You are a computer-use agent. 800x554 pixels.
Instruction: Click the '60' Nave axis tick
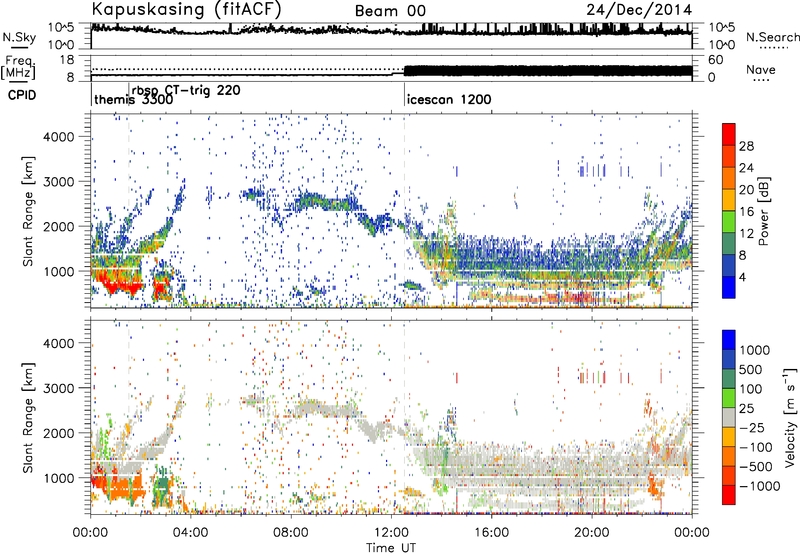point(716,60)
